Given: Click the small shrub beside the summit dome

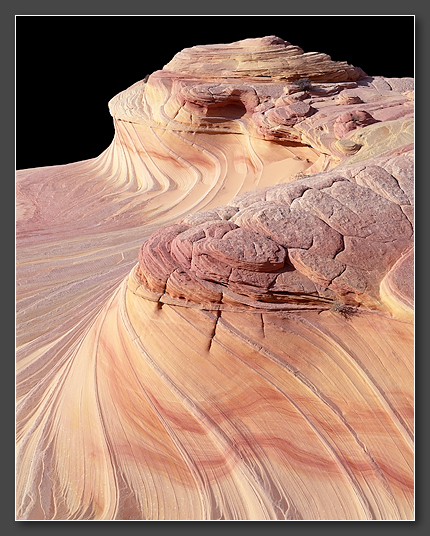Looking at the screenshot, I should point(303,84).
